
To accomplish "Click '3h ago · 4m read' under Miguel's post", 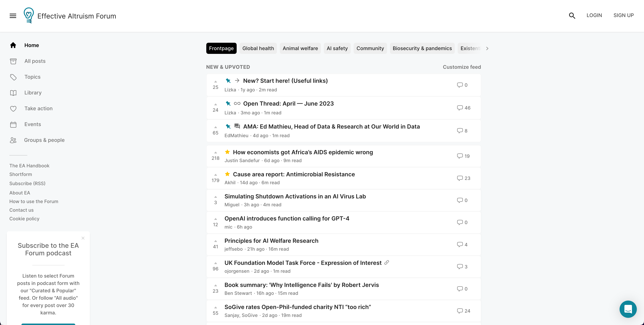I will click(x=263, y=205).
